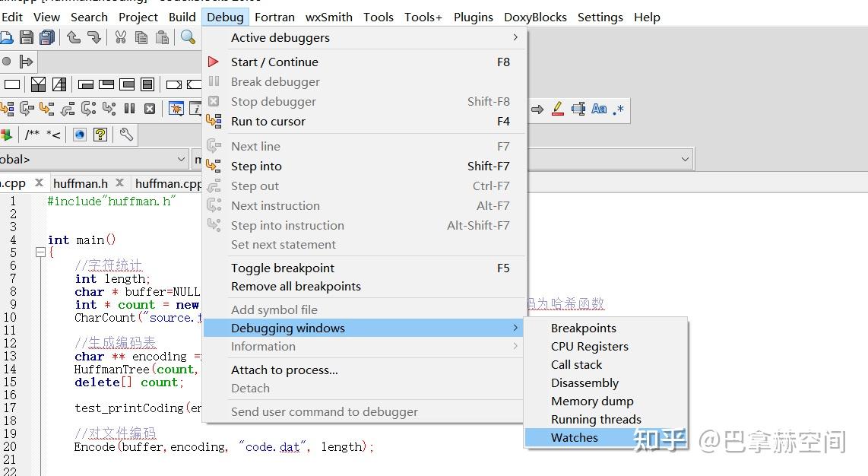
Task: Open Find with the magnifier icon
Action: 188,37
